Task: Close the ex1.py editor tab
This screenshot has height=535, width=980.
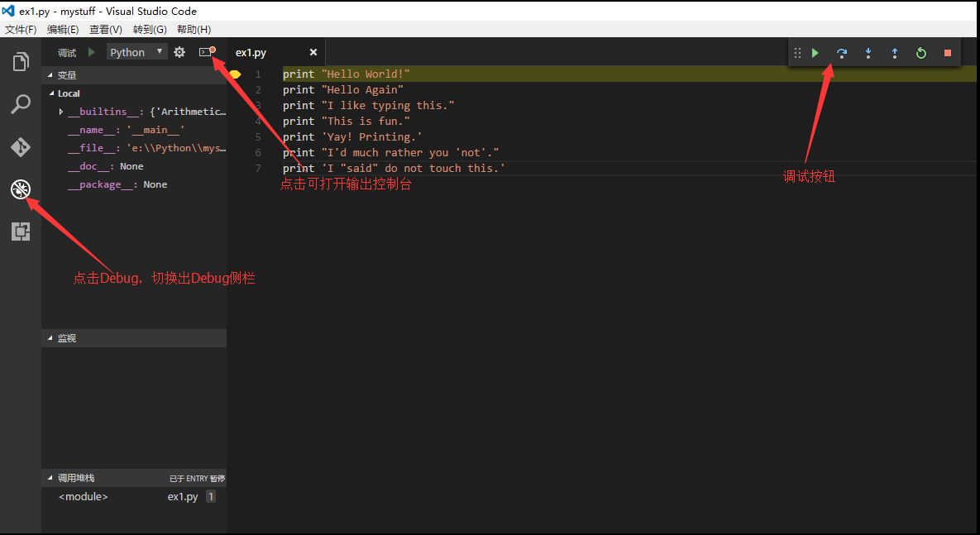Action: coord(313,52)
